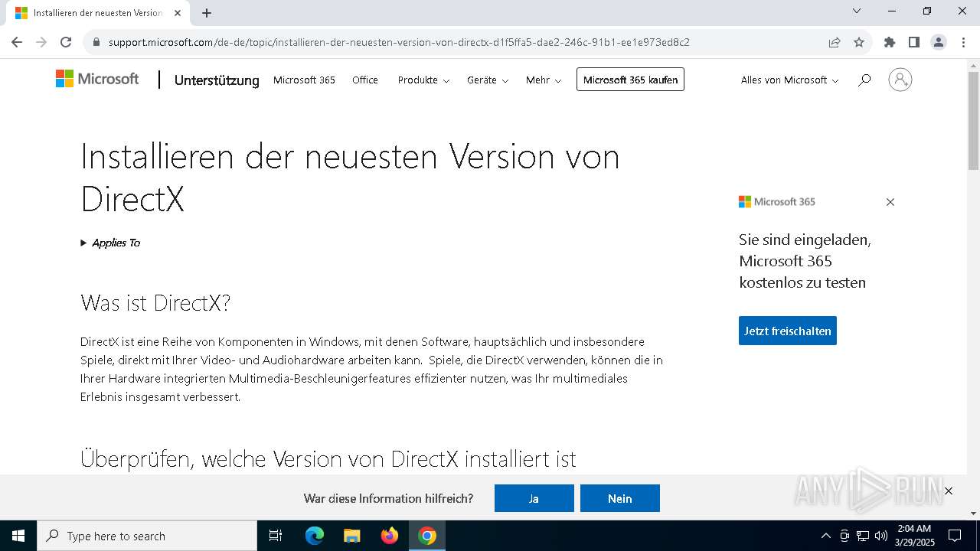Expand the Produkte dropdown menu
Screen dimensions: 980x551
click(423, 80)
